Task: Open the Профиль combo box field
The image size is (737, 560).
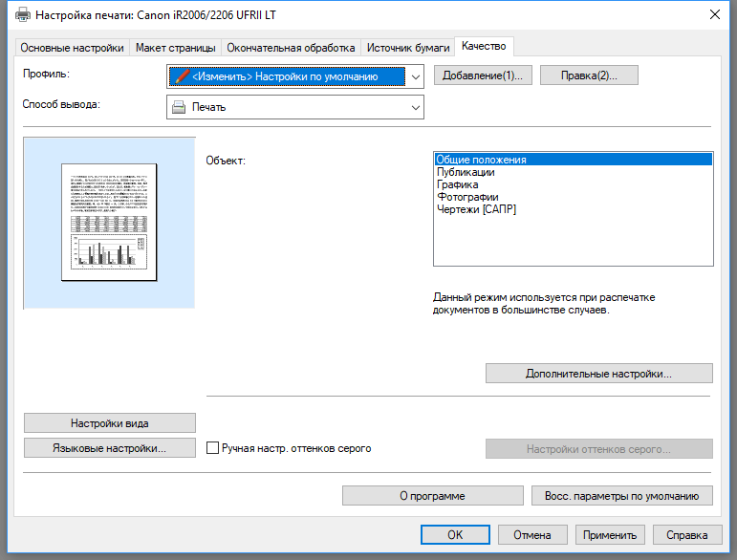Action: pos(295,76)
